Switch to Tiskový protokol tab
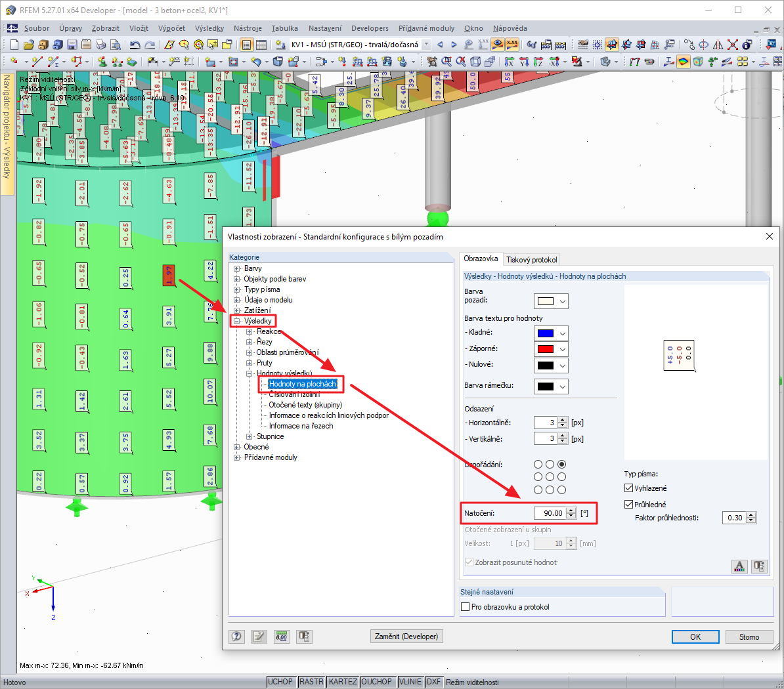The width and height of the screenshot is (784, 689). (531, 259)
